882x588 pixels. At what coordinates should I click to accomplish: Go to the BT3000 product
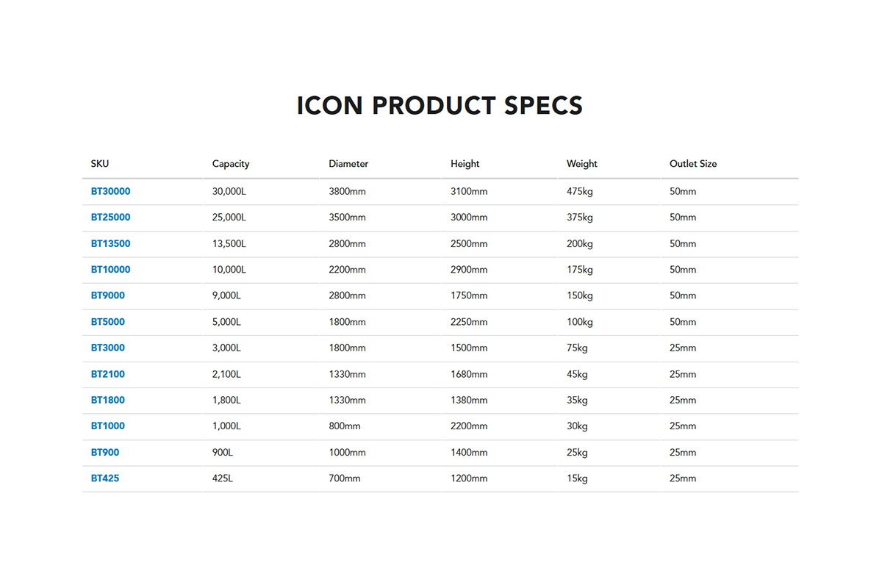click(x=107, y=348)
